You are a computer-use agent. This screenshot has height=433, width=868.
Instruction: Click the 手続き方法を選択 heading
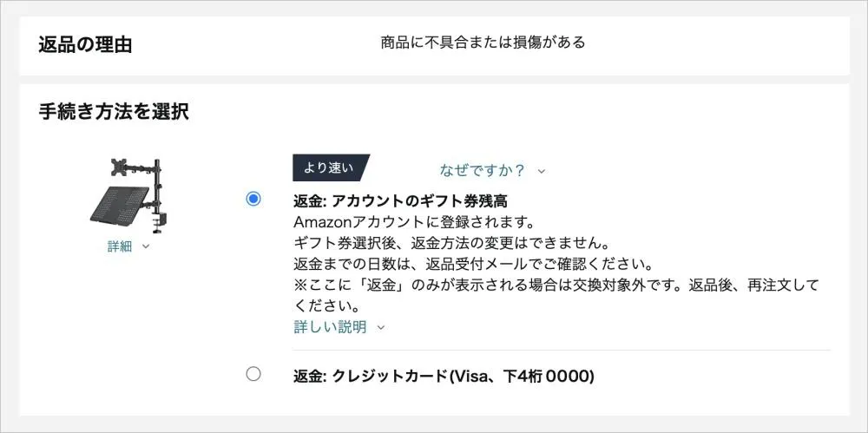click(x=114, y=111)
